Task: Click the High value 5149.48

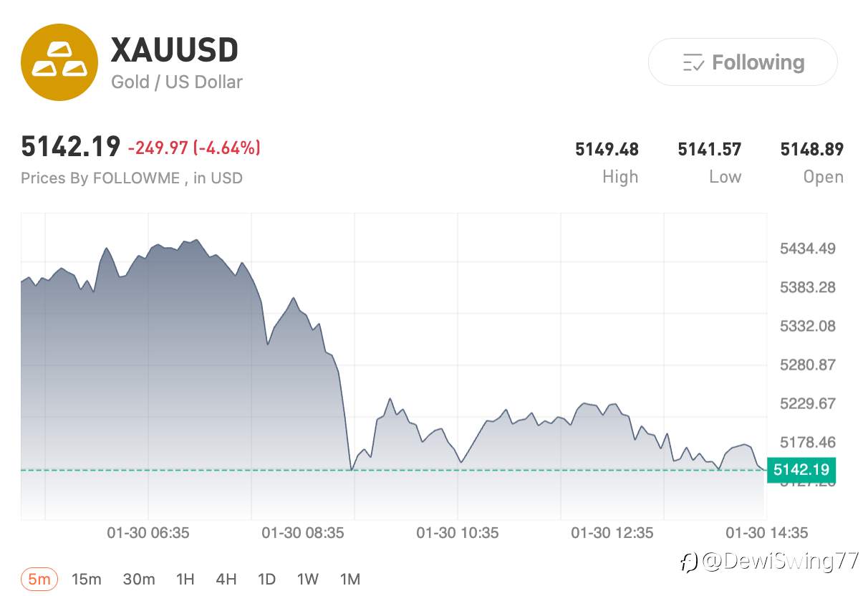Action: [x=607, y=150]
